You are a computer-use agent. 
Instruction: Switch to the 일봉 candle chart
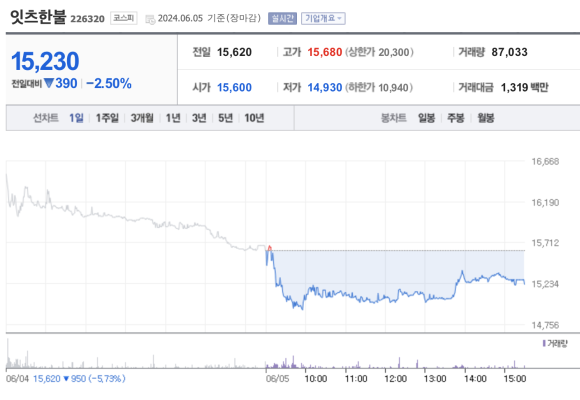(426, 118)
